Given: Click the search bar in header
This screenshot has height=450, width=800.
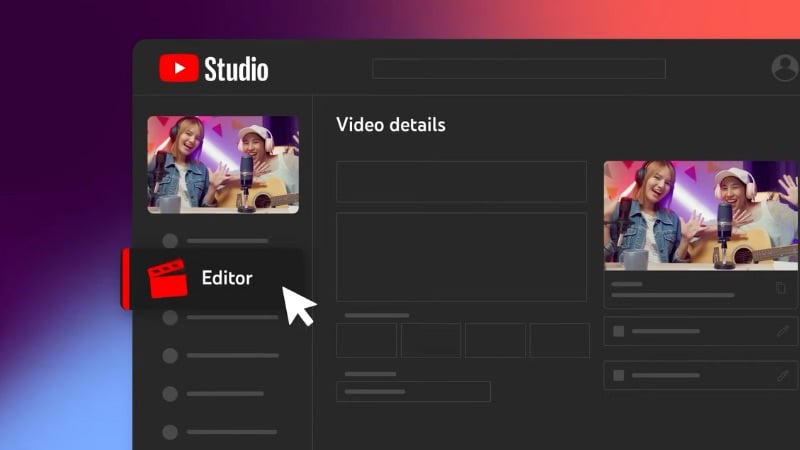Looking at the screenshot, I should point(519,68).
